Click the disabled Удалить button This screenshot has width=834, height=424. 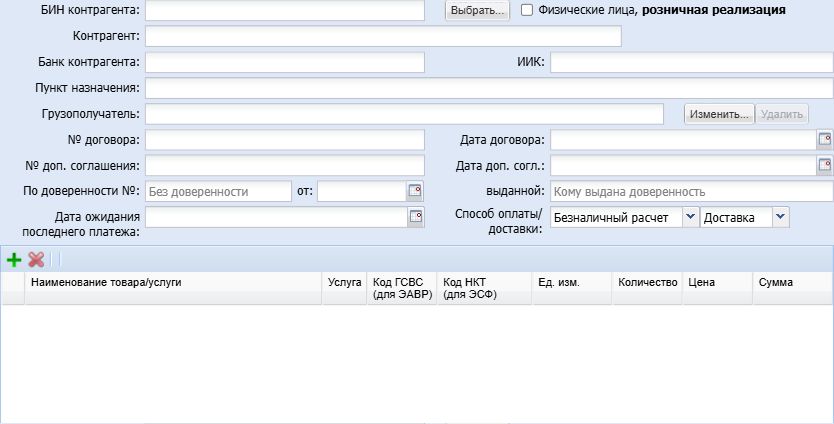tap(782, 114)
